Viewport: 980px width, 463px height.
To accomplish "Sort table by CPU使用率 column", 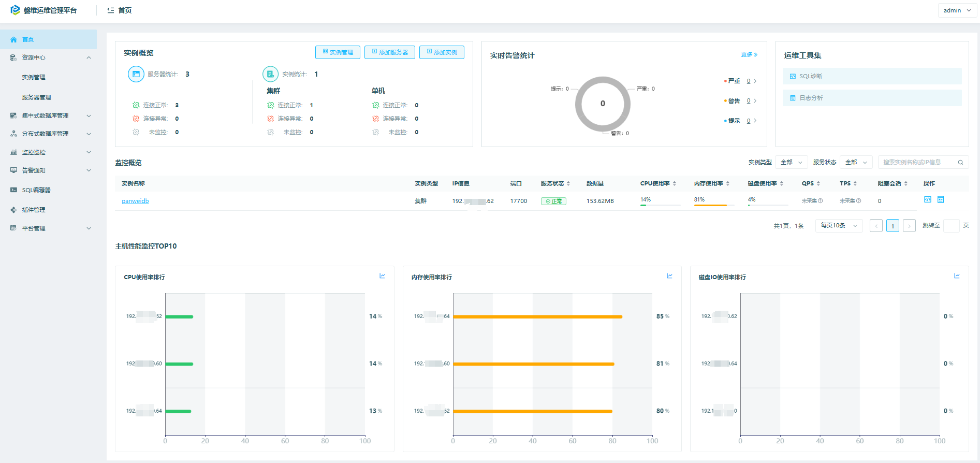I will 675,183.
